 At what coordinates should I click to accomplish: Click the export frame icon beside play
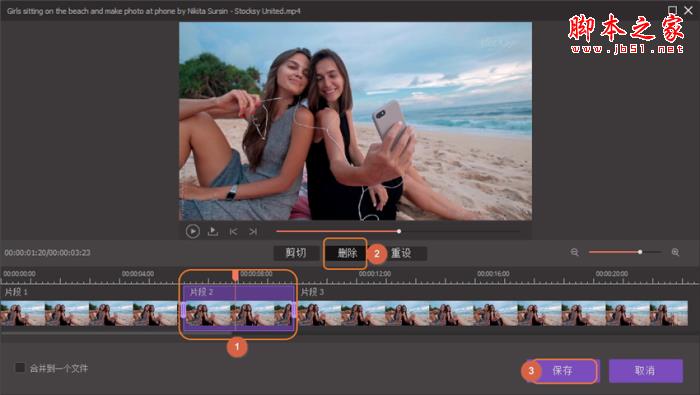pyautogui.click(x=213, y=231)
